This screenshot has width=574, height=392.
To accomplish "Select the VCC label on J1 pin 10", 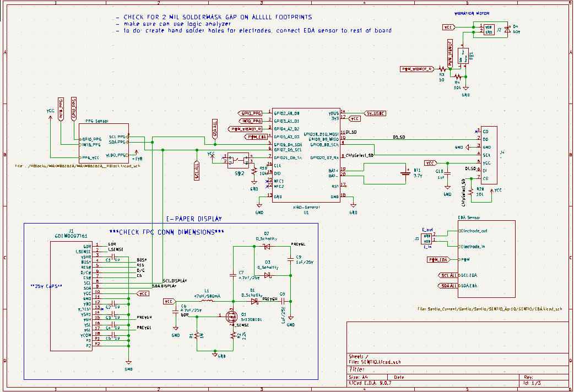I will click(x=143, y=293).
